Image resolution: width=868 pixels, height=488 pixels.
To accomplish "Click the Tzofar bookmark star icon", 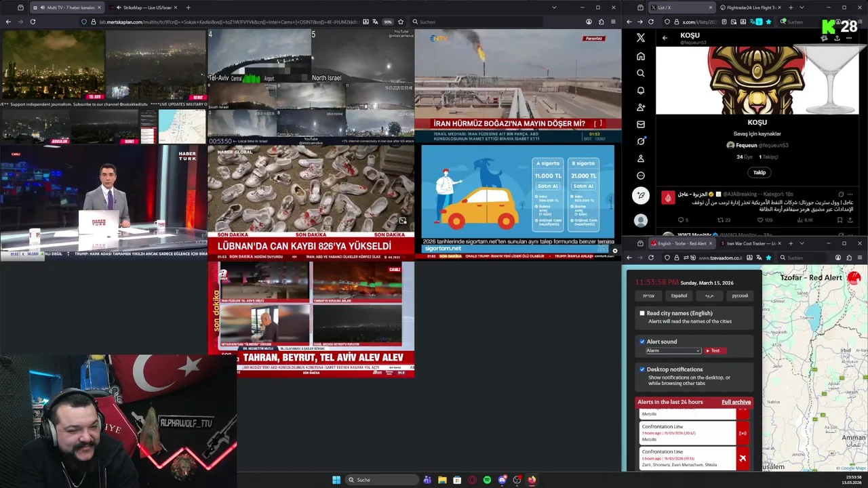I will click(768, 258).
